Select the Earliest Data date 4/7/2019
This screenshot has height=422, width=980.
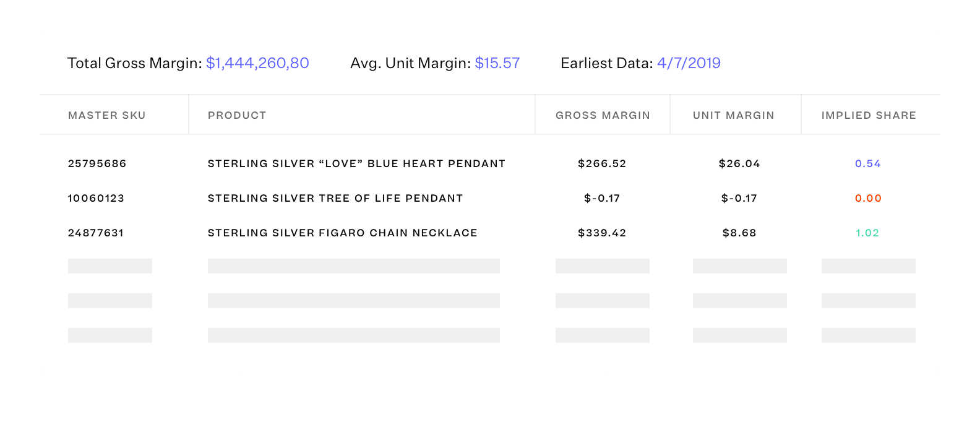point(689,63)
